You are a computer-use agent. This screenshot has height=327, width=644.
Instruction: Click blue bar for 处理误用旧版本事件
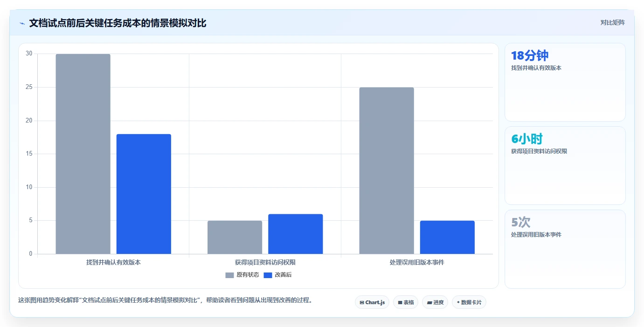click(x=447, y=237)
